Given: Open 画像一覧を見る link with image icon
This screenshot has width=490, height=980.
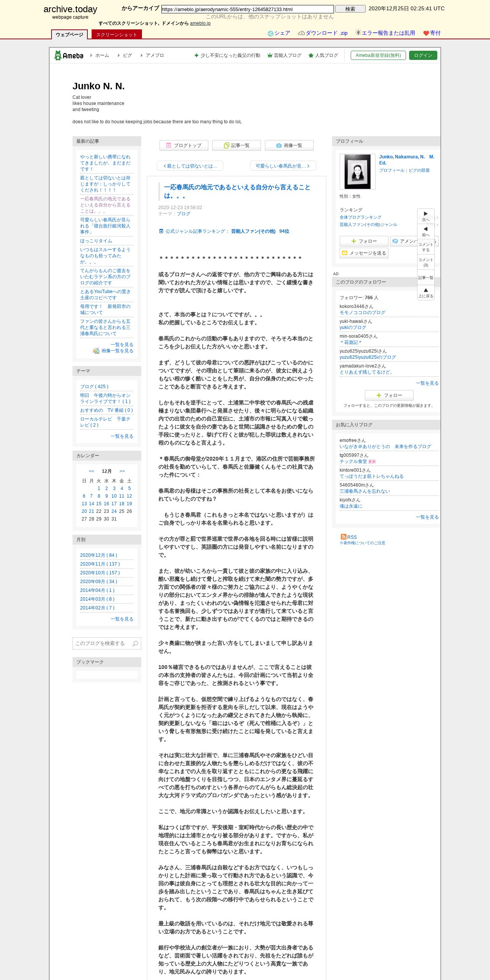Looking at the screenshot, I should pyautogui.click(x=113, y=351).
